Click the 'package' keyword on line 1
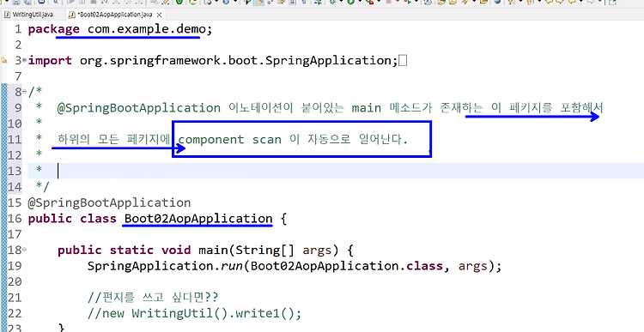644x332 pixels. [x=53, y=29]
